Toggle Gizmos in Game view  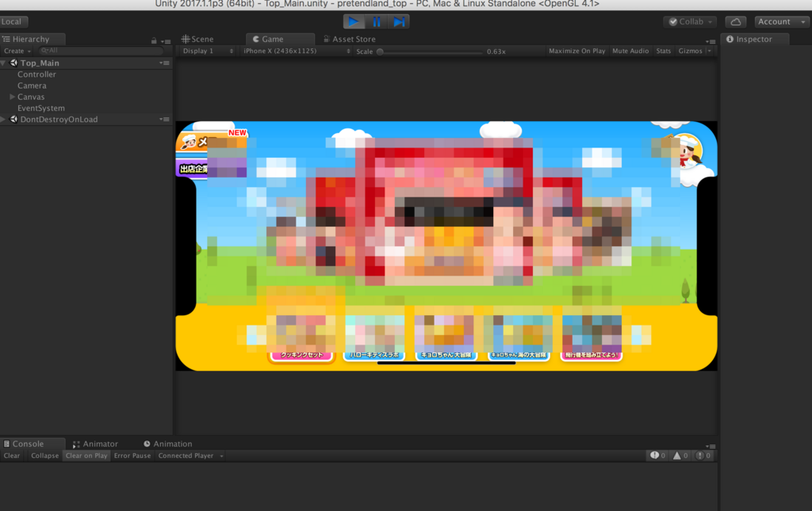(x=691, y=51)
